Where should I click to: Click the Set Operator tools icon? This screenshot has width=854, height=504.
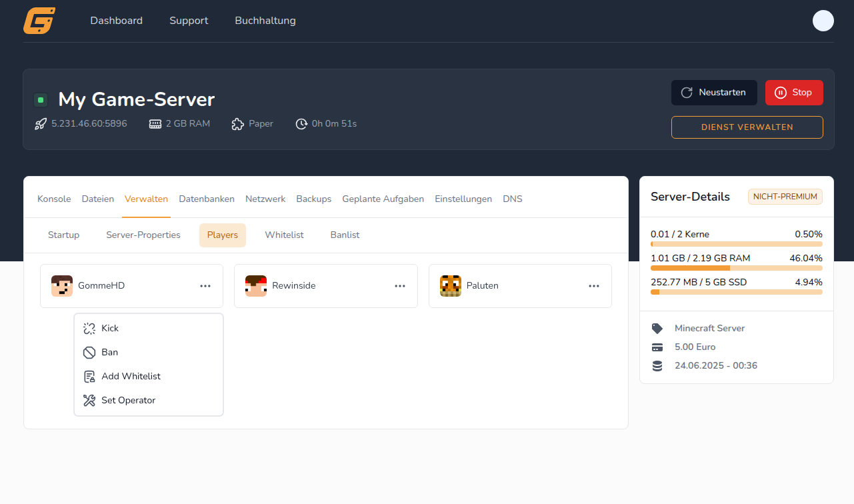point(89,400)
